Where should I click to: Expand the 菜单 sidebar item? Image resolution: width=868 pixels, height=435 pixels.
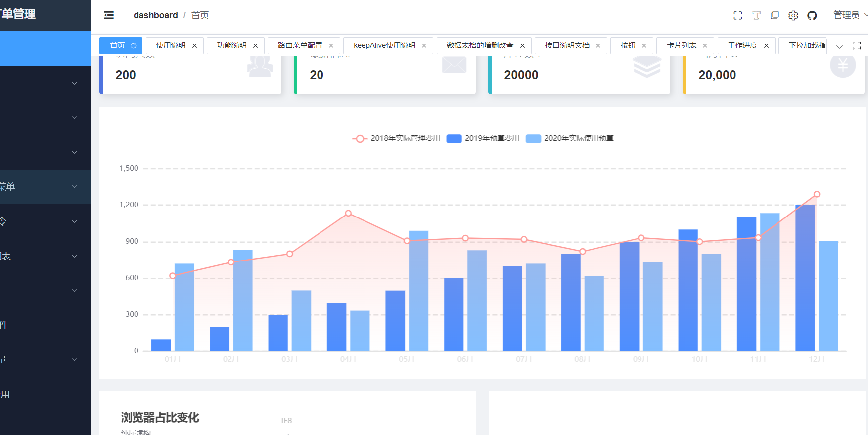(x=45, y=187)
